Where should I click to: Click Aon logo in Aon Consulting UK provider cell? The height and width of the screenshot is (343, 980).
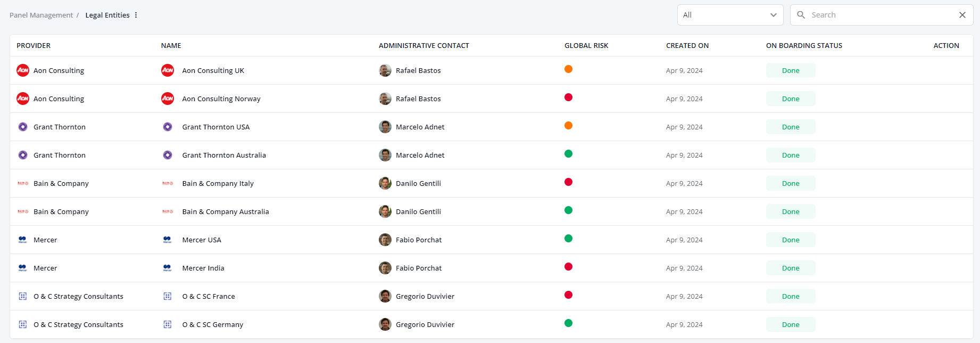(23, 70)
